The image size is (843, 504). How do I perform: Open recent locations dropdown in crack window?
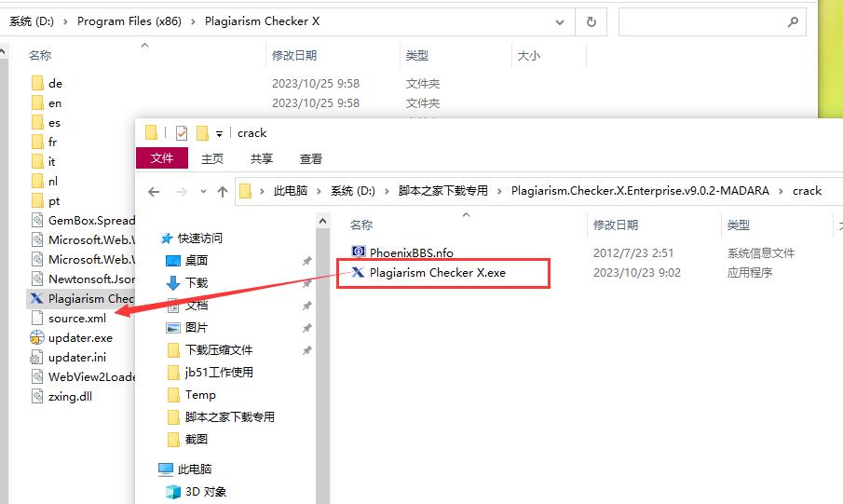click(203, 192)
